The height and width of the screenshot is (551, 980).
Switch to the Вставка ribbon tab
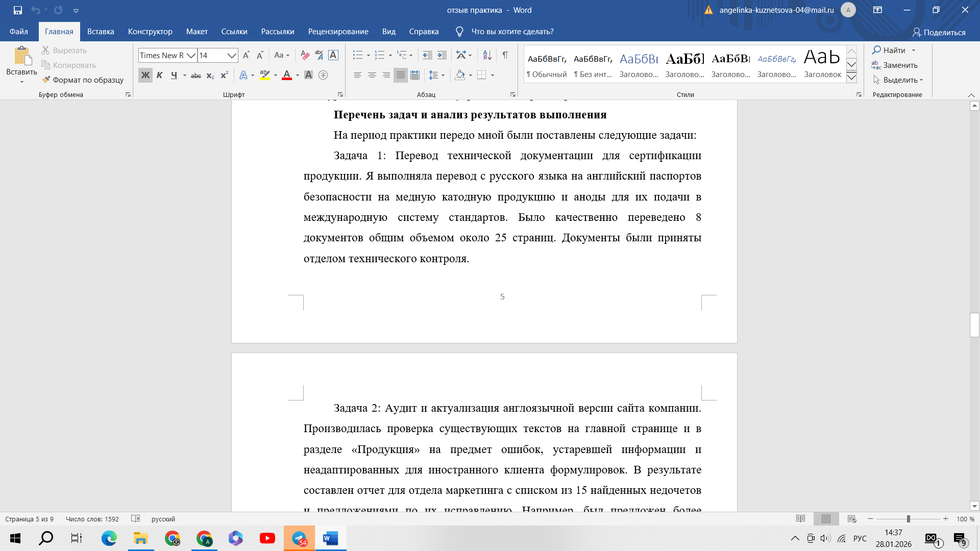(x=101, y=32)
